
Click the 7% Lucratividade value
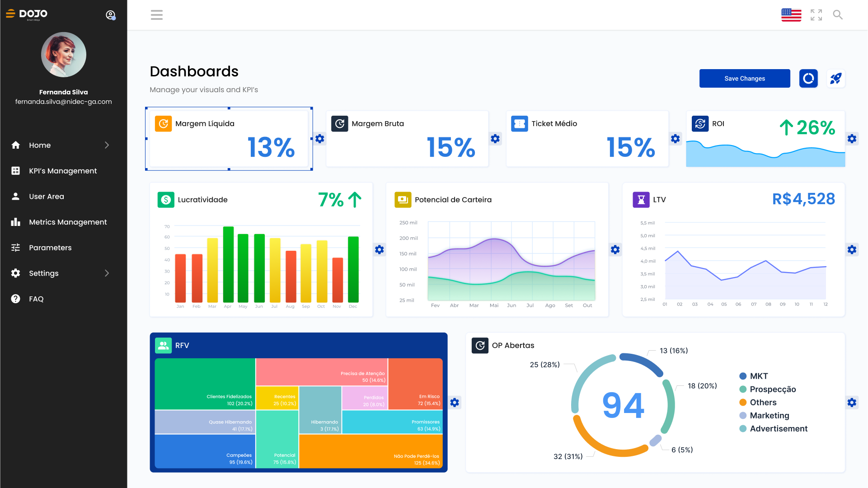(x=331, y=200)
